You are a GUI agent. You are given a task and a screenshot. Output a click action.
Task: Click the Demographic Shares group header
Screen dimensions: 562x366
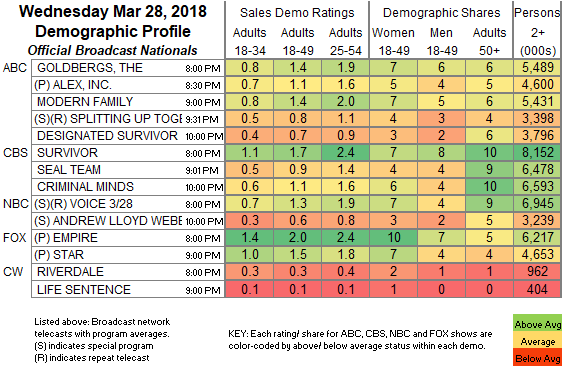coord(441,13)
